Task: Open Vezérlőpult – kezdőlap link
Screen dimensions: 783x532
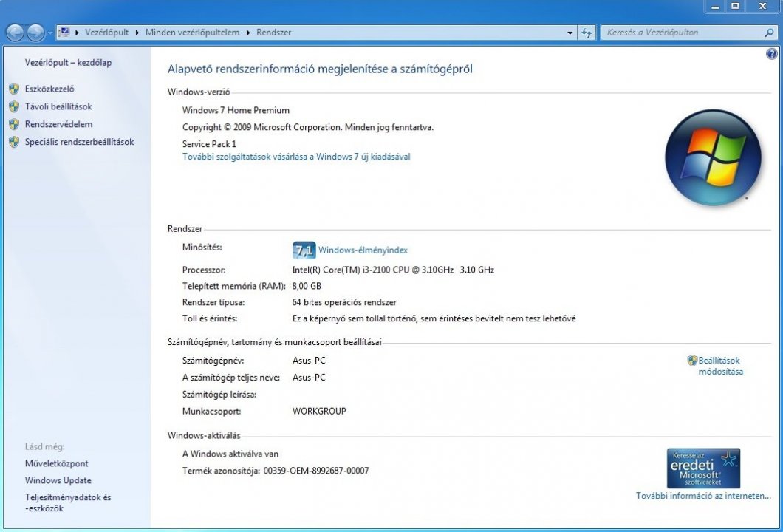Action: 69,63
